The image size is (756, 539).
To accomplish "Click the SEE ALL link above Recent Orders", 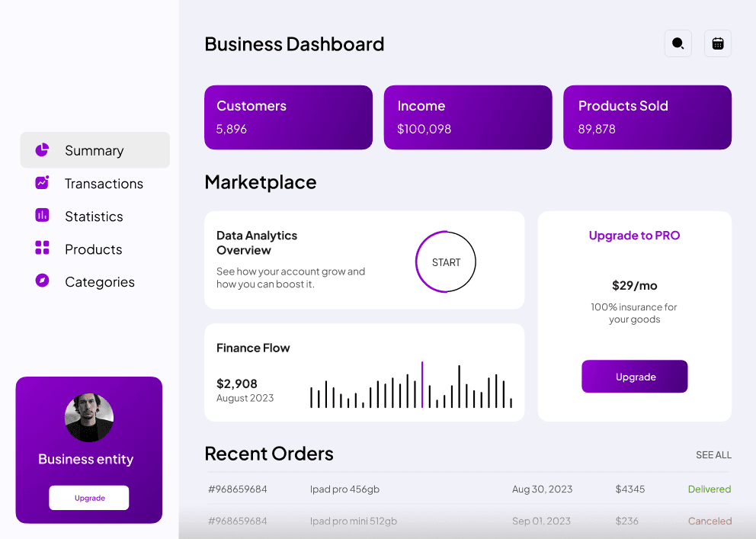I will click(713, 454).
